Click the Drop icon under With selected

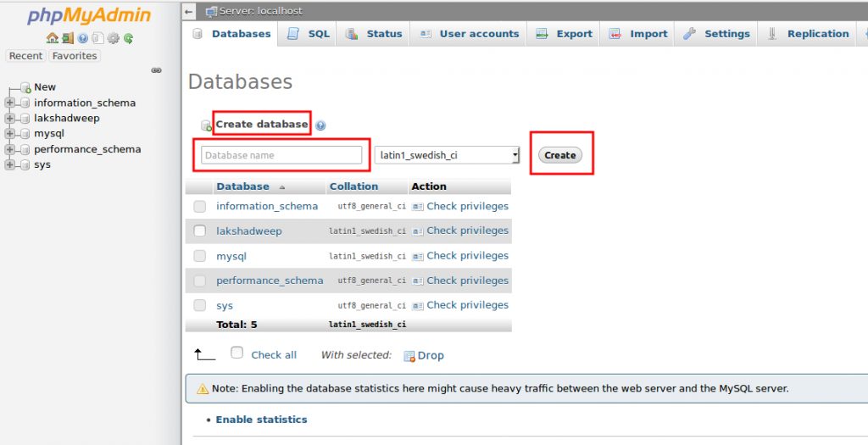coord(409,356)
